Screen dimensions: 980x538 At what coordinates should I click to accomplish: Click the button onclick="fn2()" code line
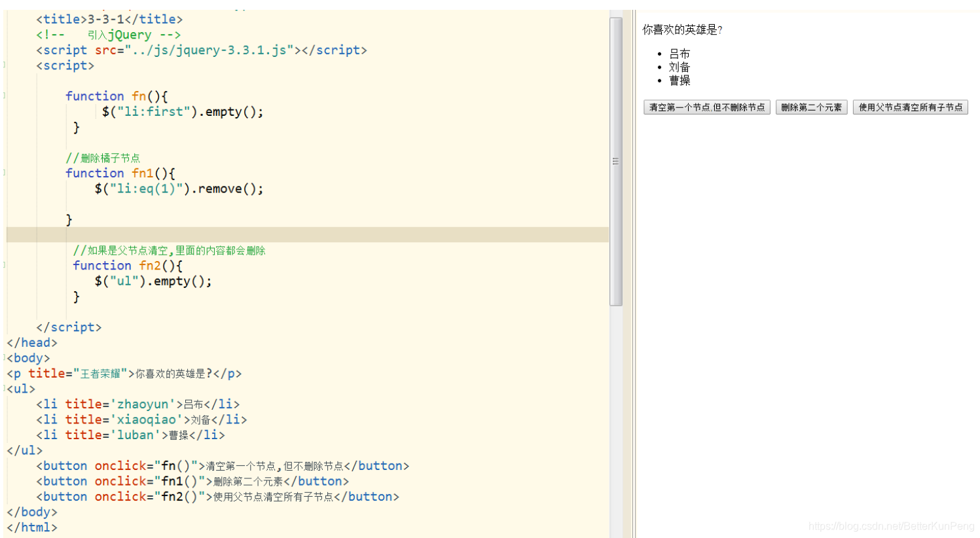(217, 497)
